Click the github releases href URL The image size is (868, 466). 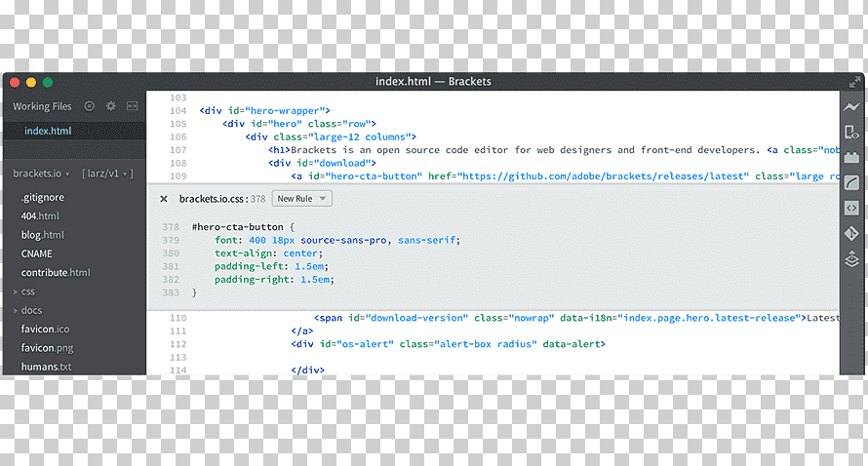click(603, 176)
